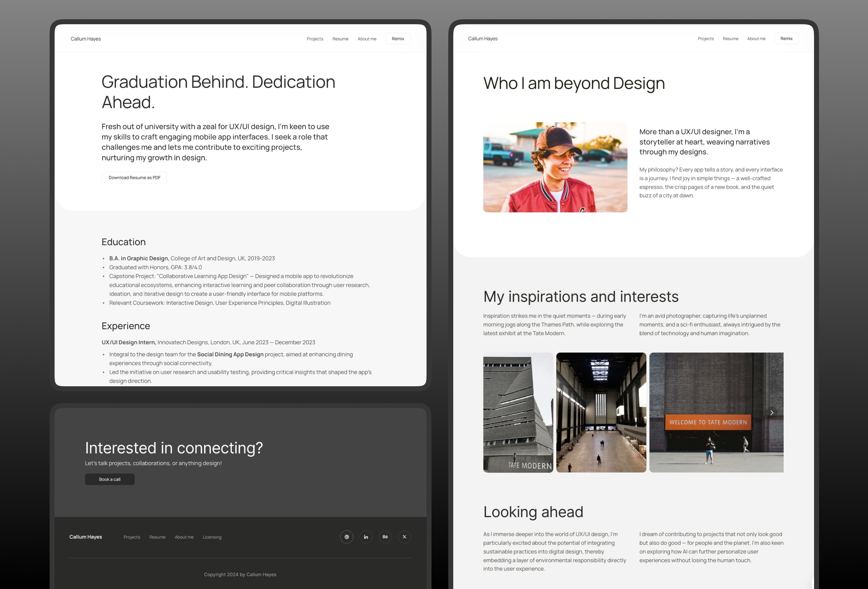Click My inspirations and interests heading
Screen dimensions: 868x589
click(581, 297)
